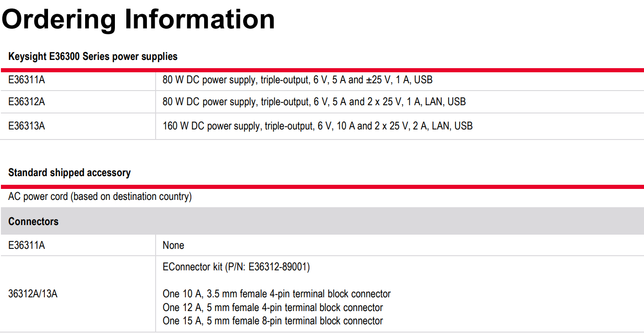644x333 pixels.
Task: Select the 36312A/13A row label
Action: click(33, 294)
